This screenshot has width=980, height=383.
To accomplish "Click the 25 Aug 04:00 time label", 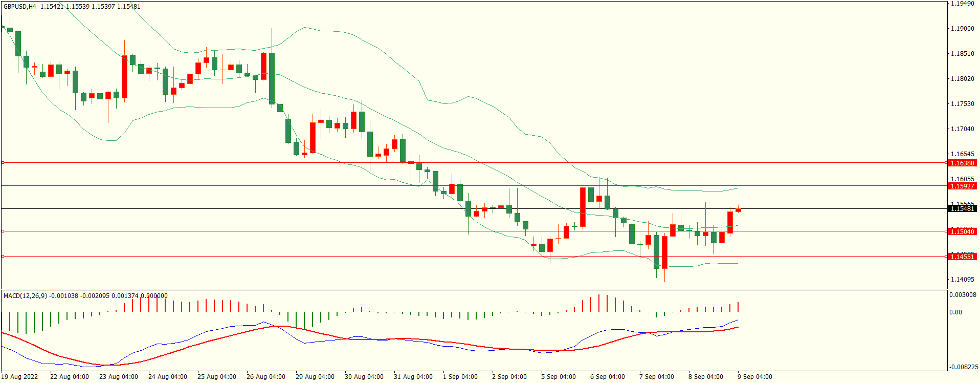I will tap(217, 377).
